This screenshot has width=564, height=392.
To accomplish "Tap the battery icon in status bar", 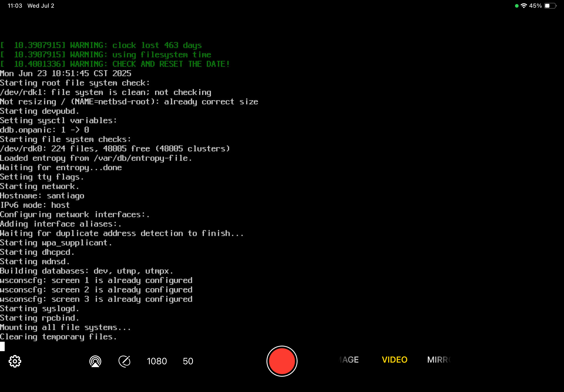I will 550,6.
